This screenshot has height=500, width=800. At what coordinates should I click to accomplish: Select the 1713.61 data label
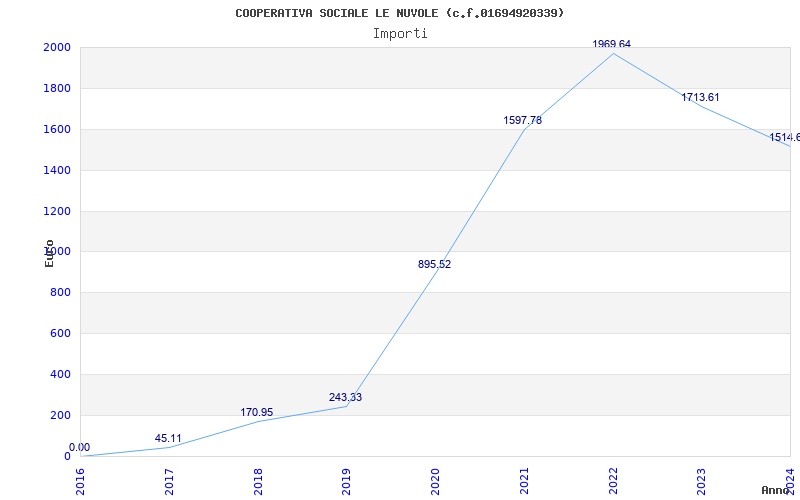click(700, 97)
